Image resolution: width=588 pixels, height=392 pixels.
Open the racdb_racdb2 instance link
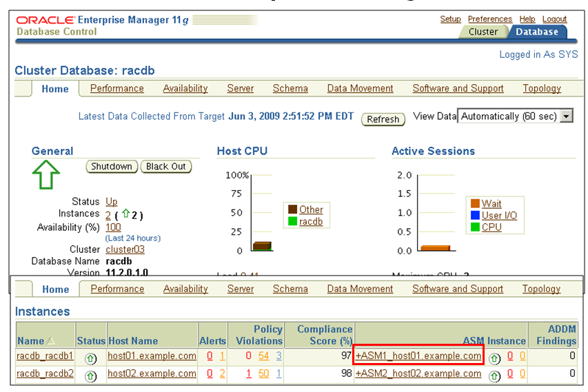(45, 373)
